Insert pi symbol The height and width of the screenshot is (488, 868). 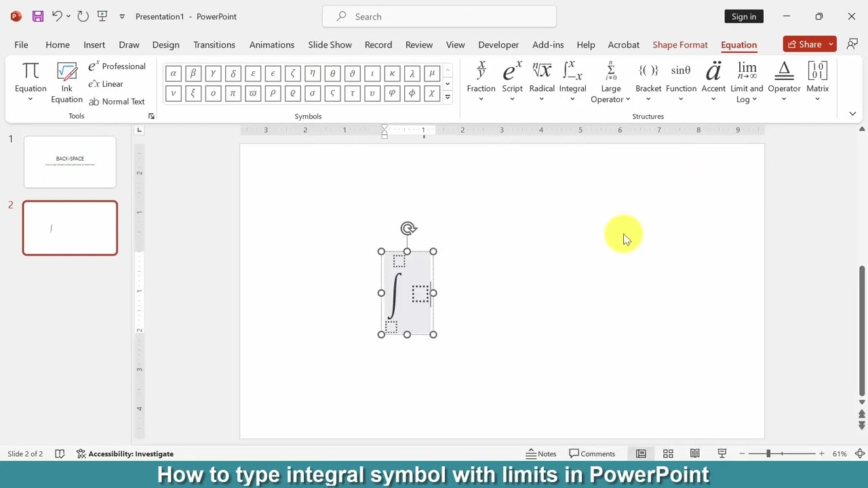[233, 94]
